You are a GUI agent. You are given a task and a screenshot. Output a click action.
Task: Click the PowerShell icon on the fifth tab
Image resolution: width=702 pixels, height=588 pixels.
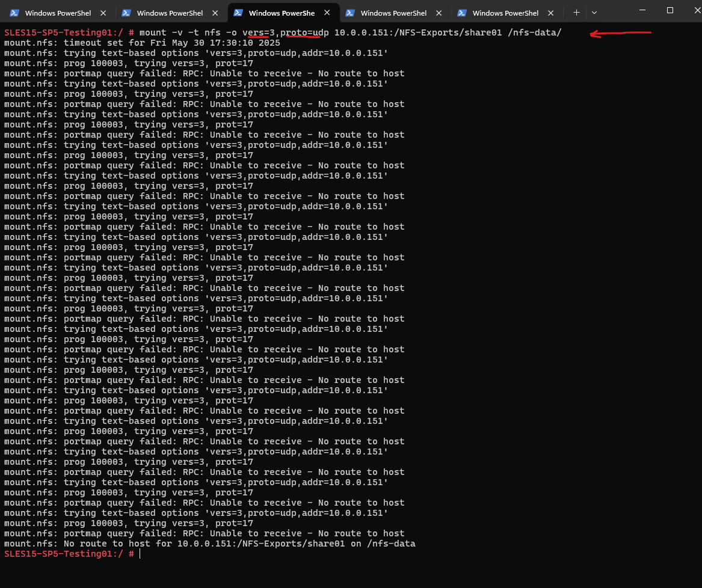point(462,13)
